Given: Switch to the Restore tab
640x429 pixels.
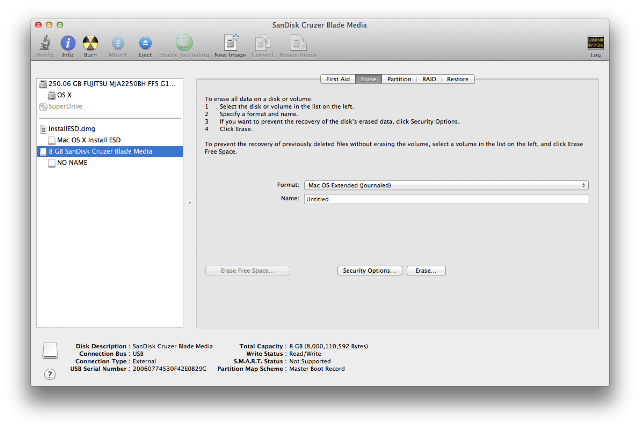Looking at the screenshot, I should pyautogui.click(x=458, y=79).
